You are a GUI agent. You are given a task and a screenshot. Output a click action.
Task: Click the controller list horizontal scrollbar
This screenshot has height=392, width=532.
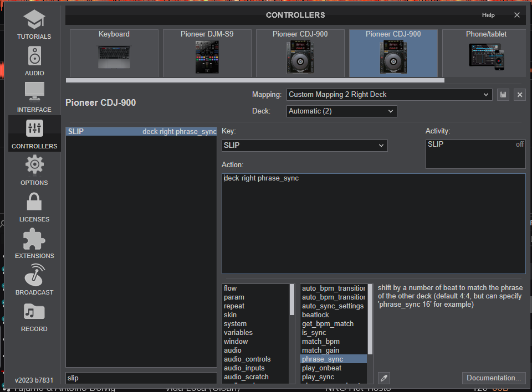255,80
